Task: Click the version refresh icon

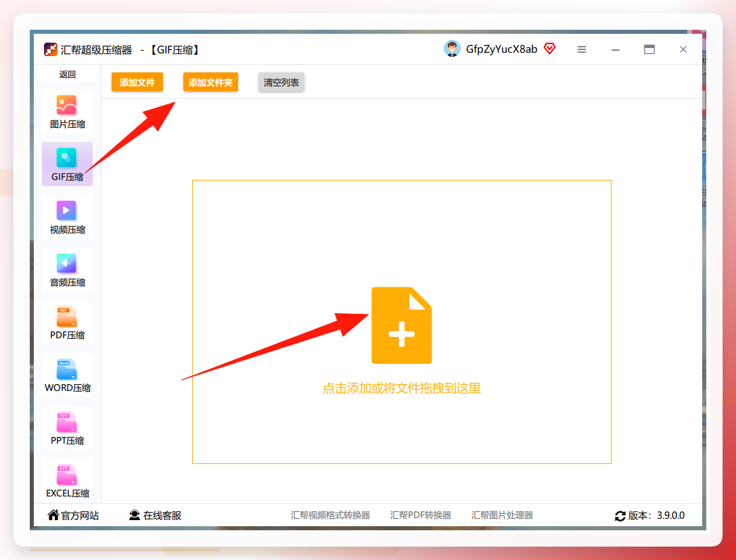Action: point(620,516)
